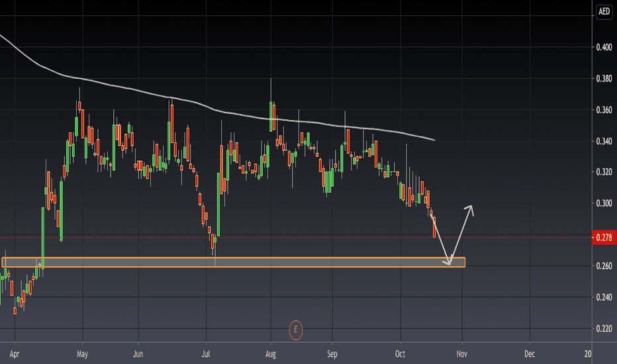
Task: Select the 0.240 price axis label
Action: click(604, 297)
